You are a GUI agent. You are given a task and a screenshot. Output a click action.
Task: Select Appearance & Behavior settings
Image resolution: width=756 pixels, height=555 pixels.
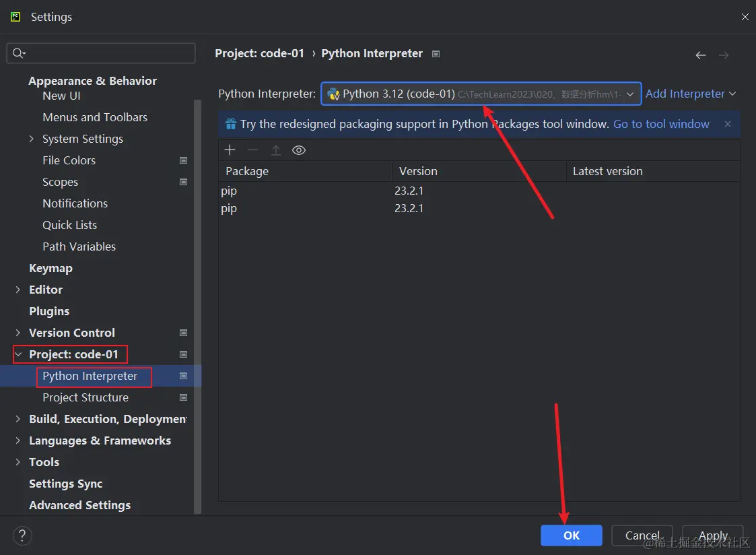click(93, 81)
